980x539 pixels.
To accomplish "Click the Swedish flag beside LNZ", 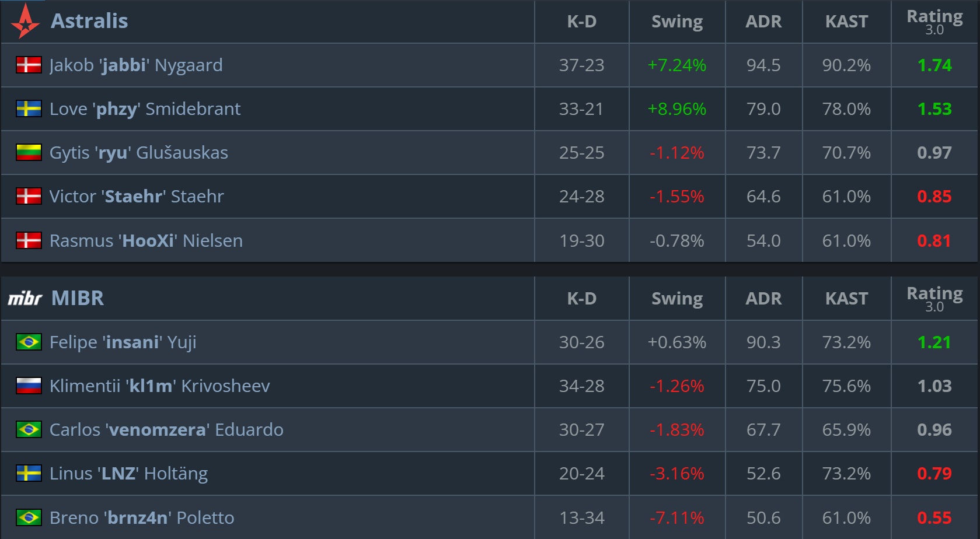I will (29, 473).
